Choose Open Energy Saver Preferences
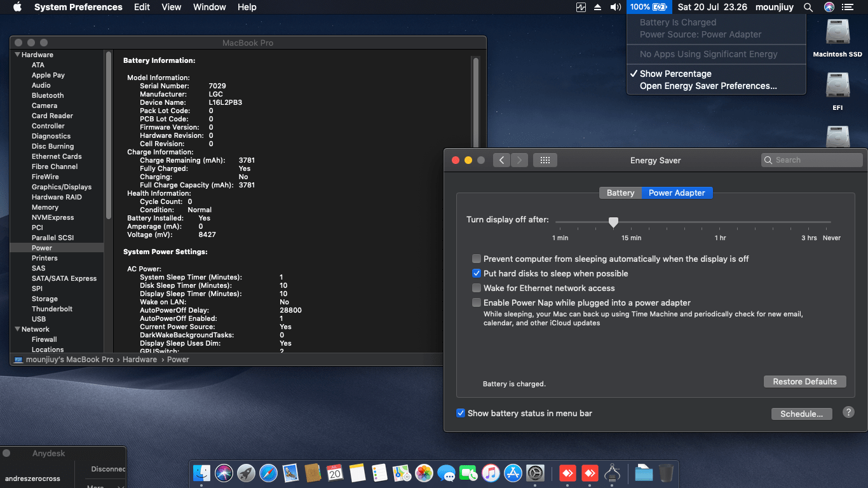 716,86
